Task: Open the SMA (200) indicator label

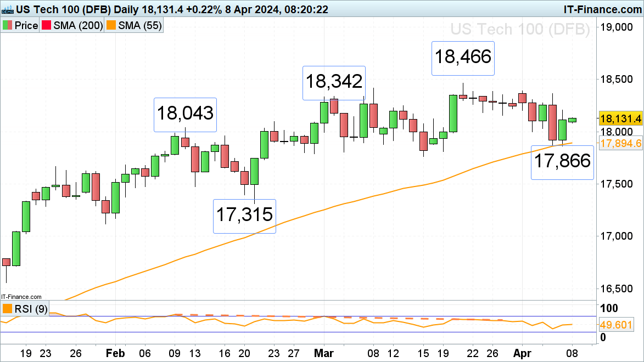Action: (78, 25)
